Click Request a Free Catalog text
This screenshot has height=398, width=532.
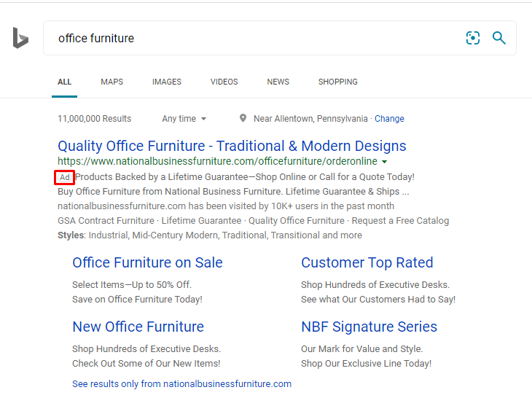tap(400, 221)
